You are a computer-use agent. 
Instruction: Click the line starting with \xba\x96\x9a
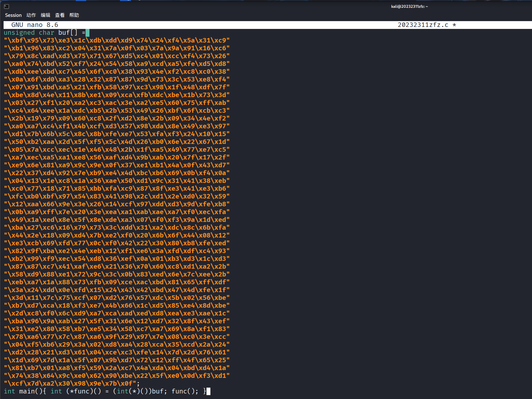[x=117, y=321]
